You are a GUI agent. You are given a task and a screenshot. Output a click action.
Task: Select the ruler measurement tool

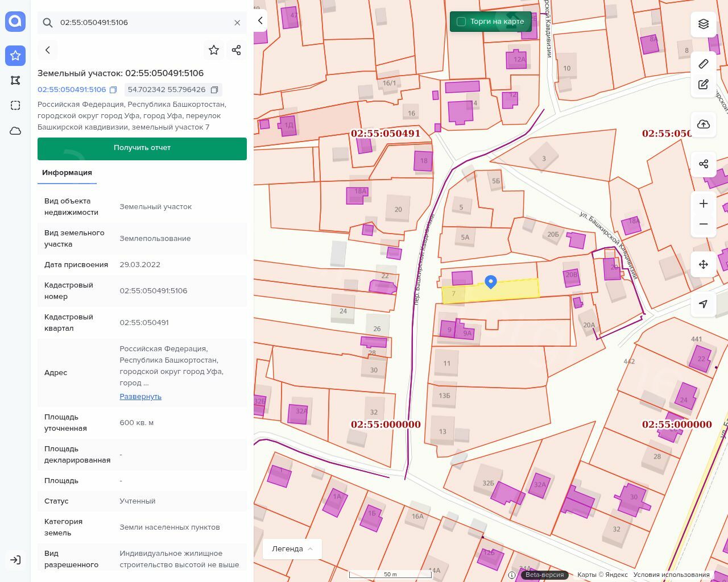[x=704, y=64]
